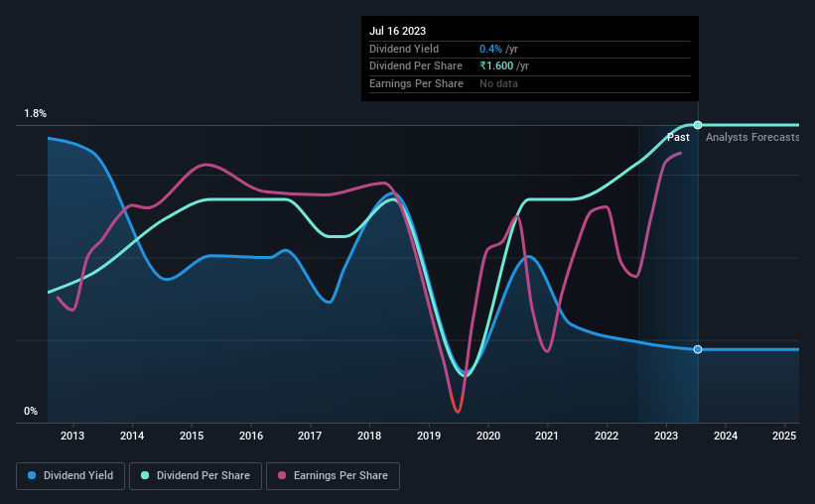
Task: Click the blue Dividend Yield legend dot
Action: coord(32,475)
